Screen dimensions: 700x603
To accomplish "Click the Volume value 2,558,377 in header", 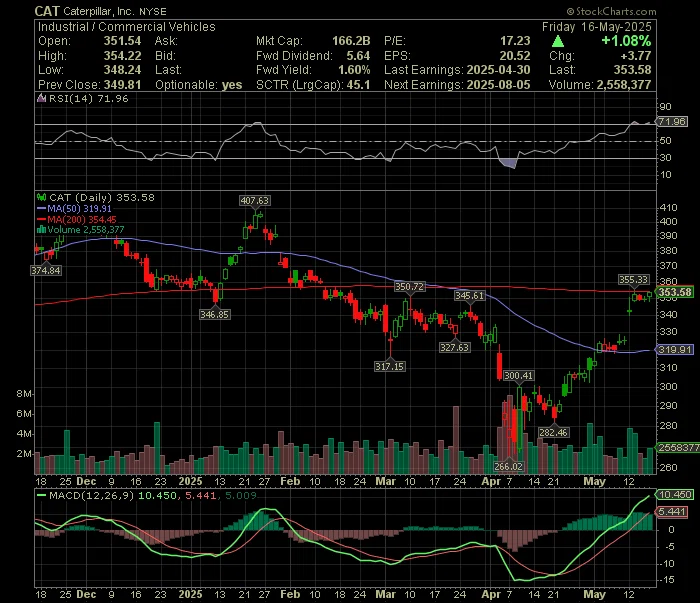I will point(624,85).
